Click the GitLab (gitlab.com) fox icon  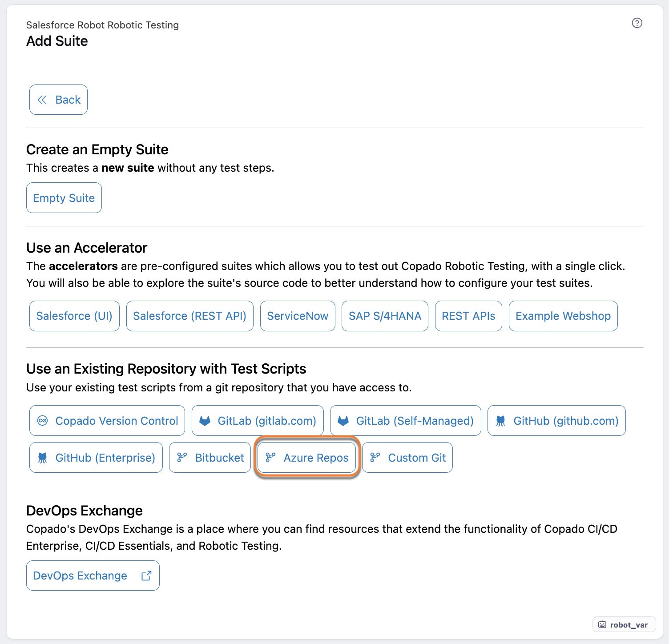click(x=205, y=421)
